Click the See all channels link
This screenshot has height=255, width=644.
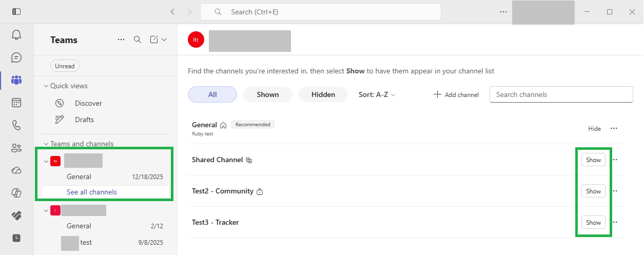pos(92,192)
